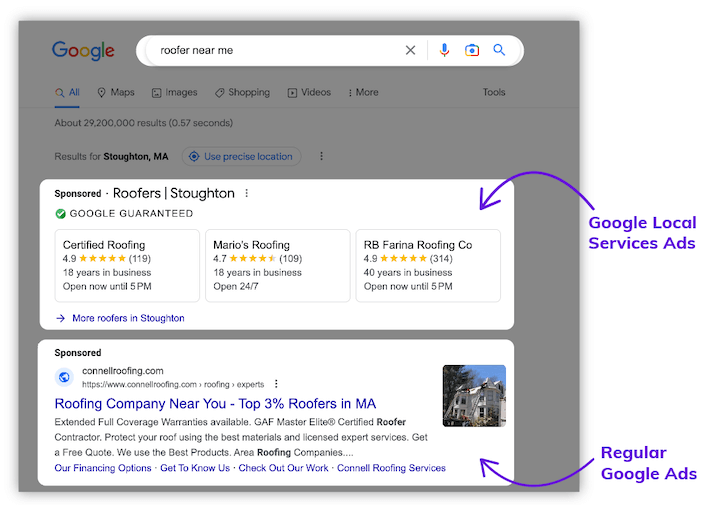
Task: Expand the More search filters menu
Action: tap(362, 92)
